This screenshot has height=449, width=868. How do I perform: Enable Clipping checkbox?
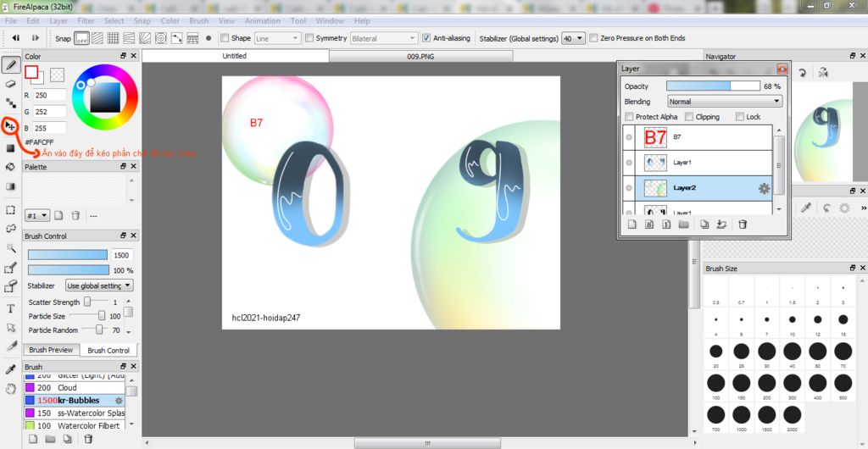coord(689,117)
